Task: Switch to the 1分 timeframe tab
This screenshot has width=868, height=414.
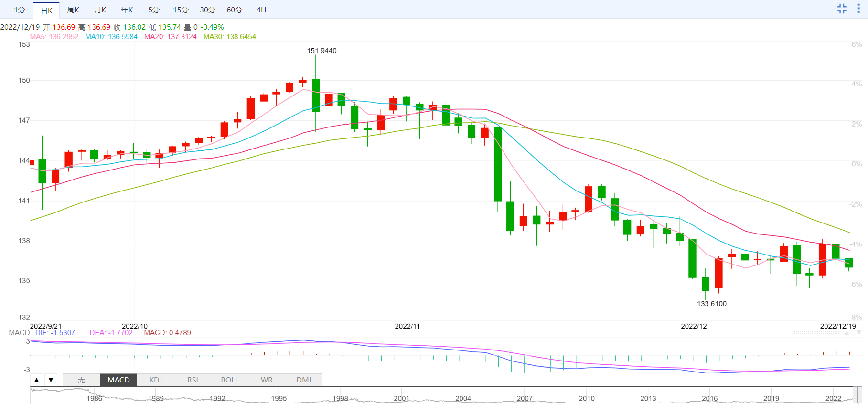Action: [x=20, y=10]
